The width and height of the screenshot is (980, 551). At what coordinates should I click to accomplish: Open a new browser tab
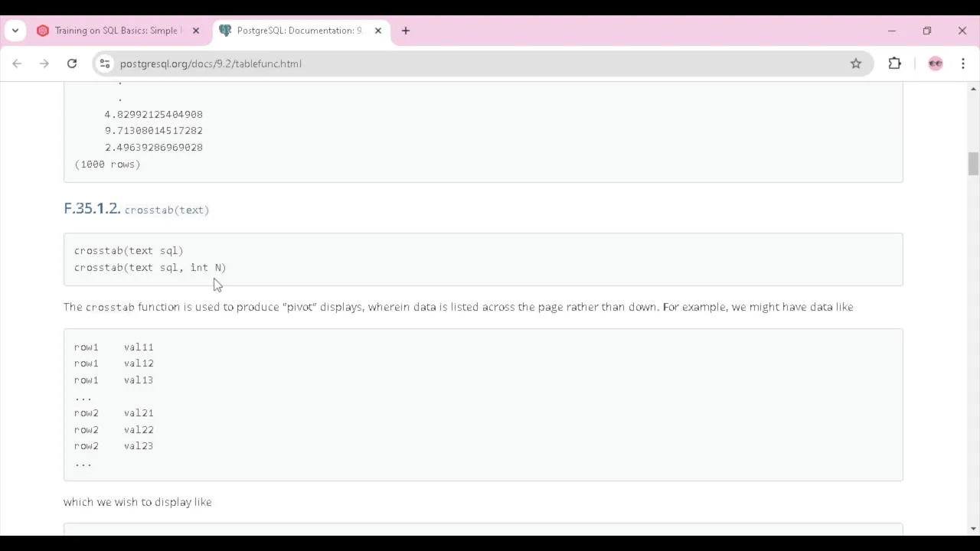click(x=406, y=31)
